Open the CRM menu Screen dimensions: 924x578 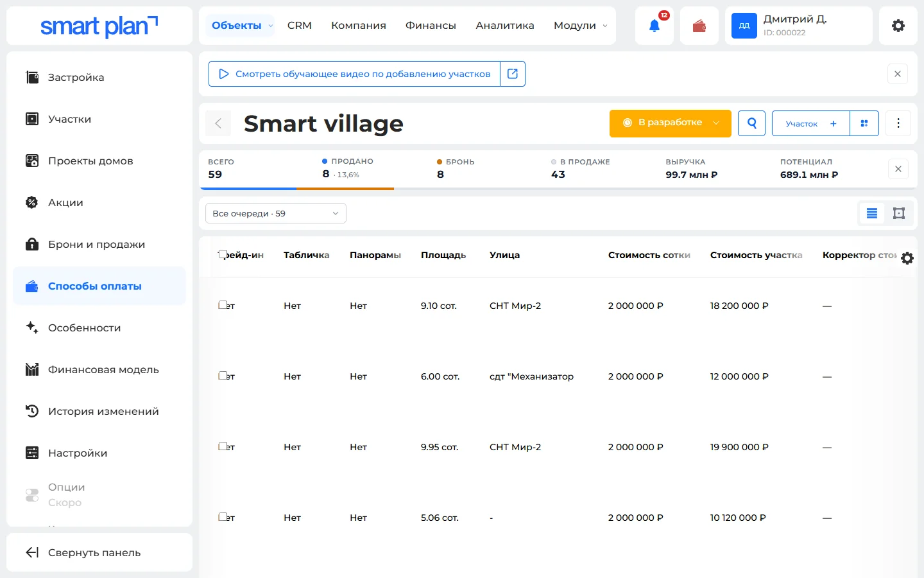point(300,26)
